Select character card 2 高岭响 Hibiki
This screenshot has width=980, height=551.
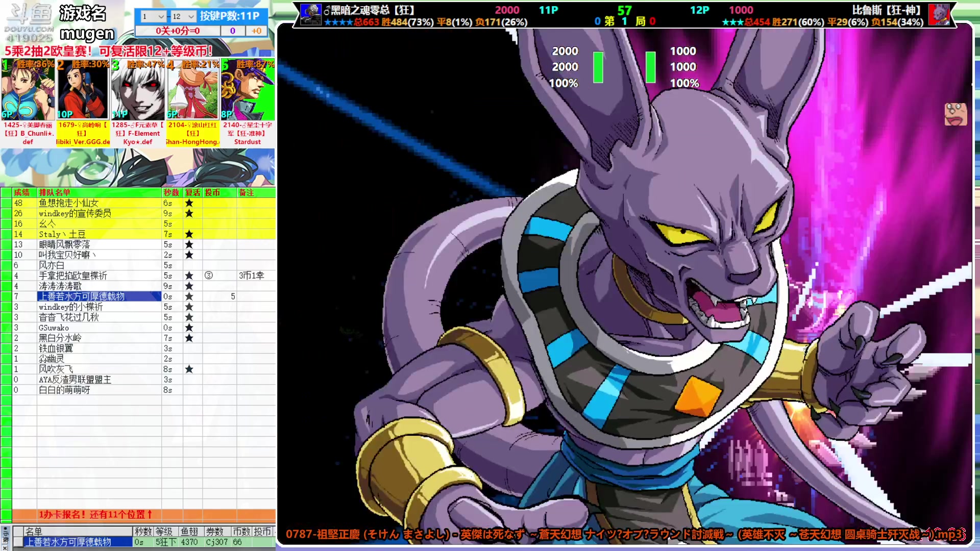(83, 103)
